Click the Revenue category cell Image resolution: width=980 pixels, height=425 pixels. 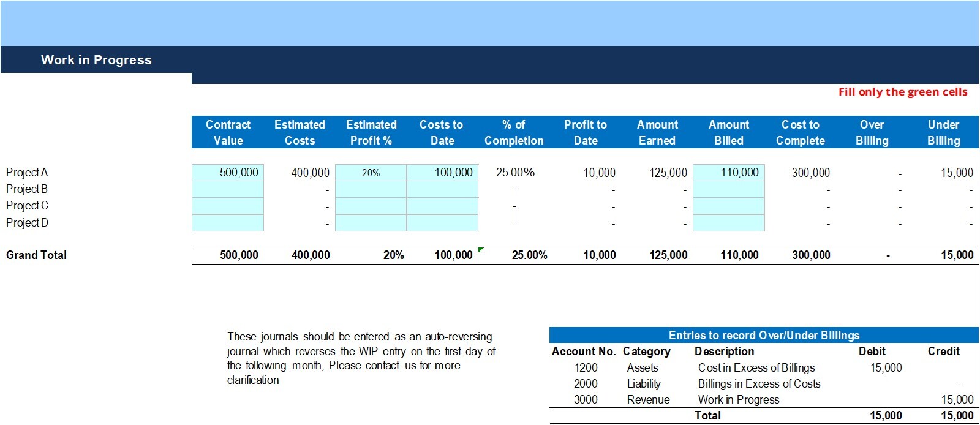[648, 400]
